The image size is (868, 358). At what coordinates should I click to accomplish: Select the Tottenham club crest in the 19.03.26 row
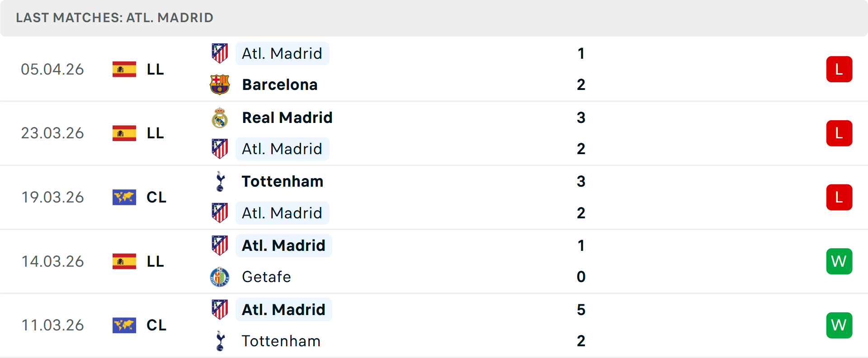click(x=220, y=181)
